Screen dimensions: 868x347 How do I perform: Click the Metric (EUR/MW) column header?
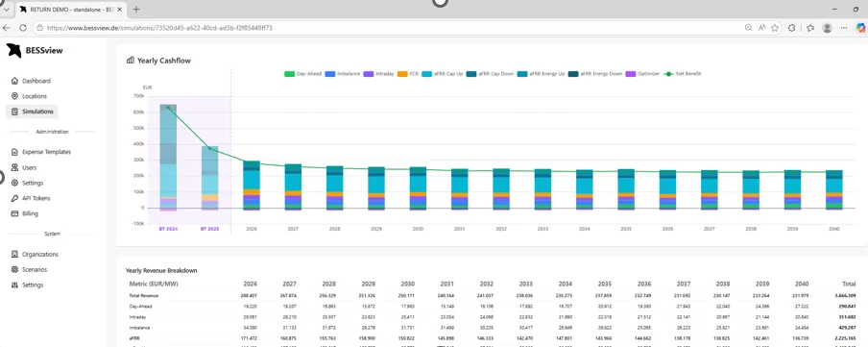(x=154, y=284)
